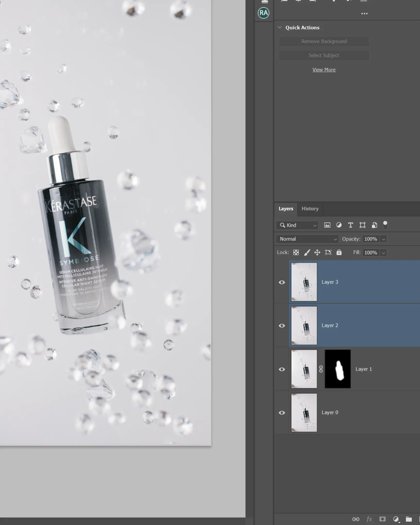
Task: Click Layer 1's mask thumbnail
Action: (x=337, y=369)
